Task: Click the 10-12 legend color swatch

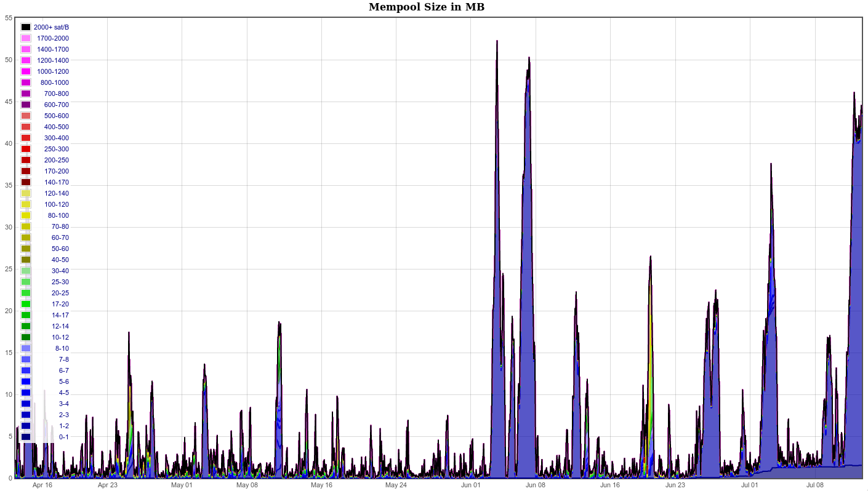Action: click(x=26, y=337)
